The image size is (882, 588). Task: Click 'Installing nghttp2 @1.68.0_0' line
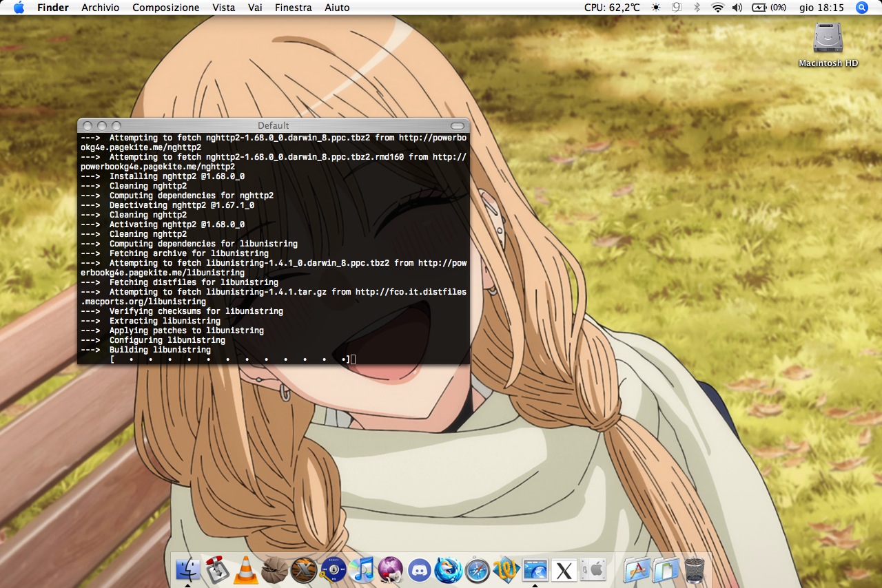pyautogui.click(x=163, y=176)
